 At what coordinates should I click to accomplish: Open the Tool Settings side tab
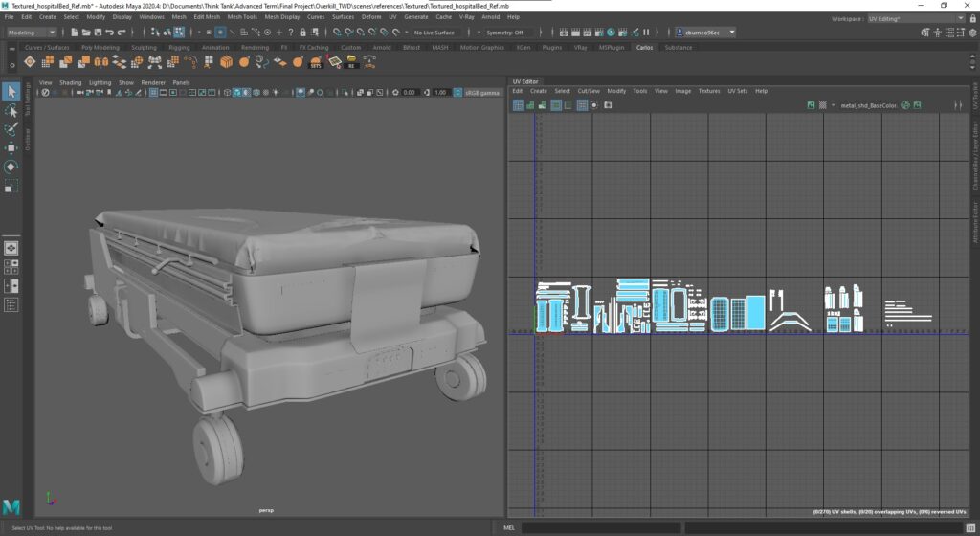coord(27,100)
